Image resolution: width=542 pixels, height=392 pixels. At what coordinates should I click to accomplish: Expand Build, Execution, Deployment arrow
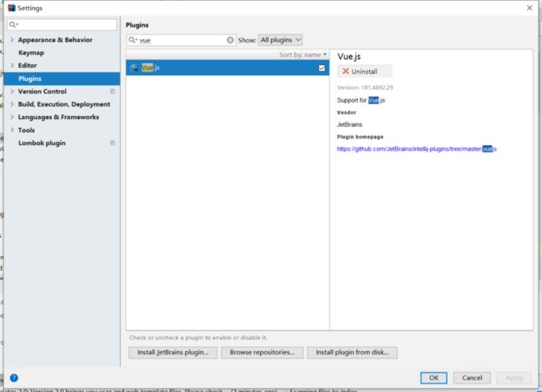coord(13,104)
